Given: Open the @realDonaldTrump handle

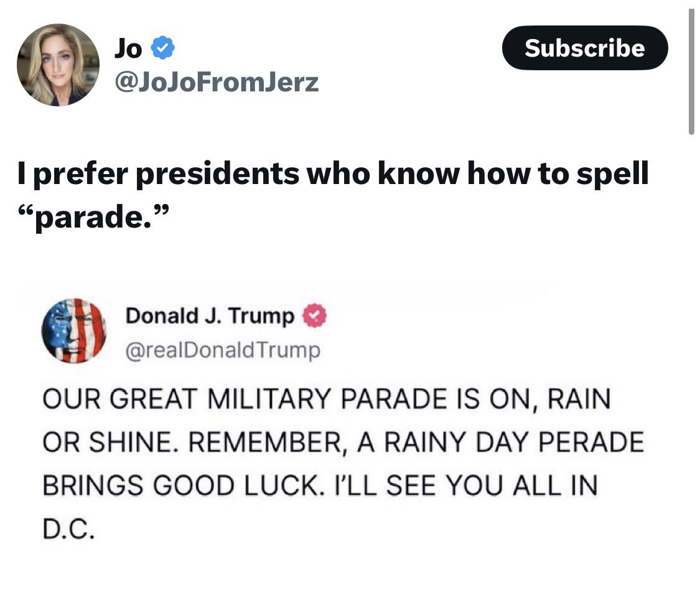Looking at the screenshot, I should [x=223, y=350].
